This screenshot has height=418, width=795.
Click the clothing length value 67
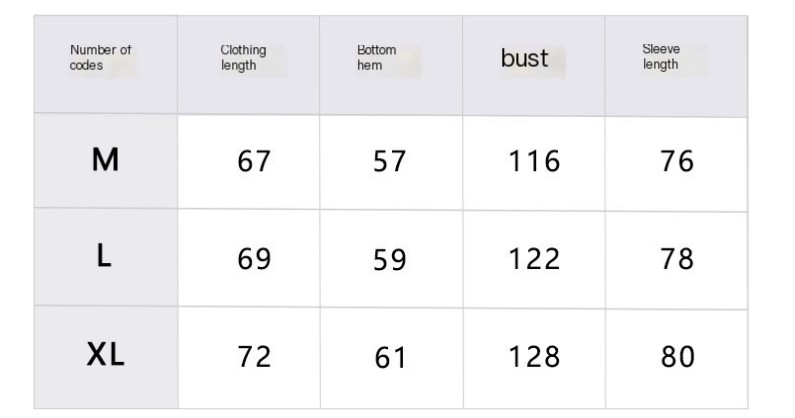254,161
